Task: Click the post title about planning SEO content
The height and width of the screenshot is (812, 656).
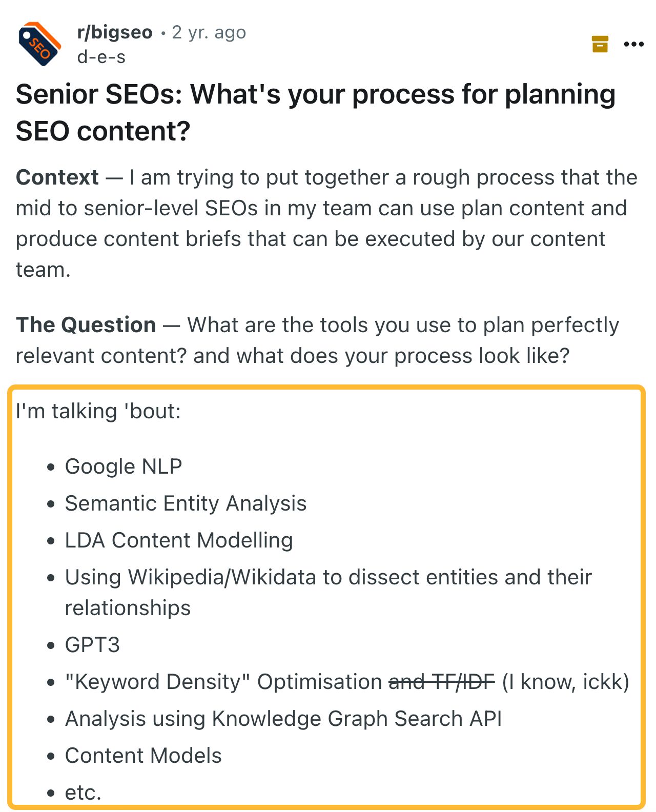Action: pos(315,112)
